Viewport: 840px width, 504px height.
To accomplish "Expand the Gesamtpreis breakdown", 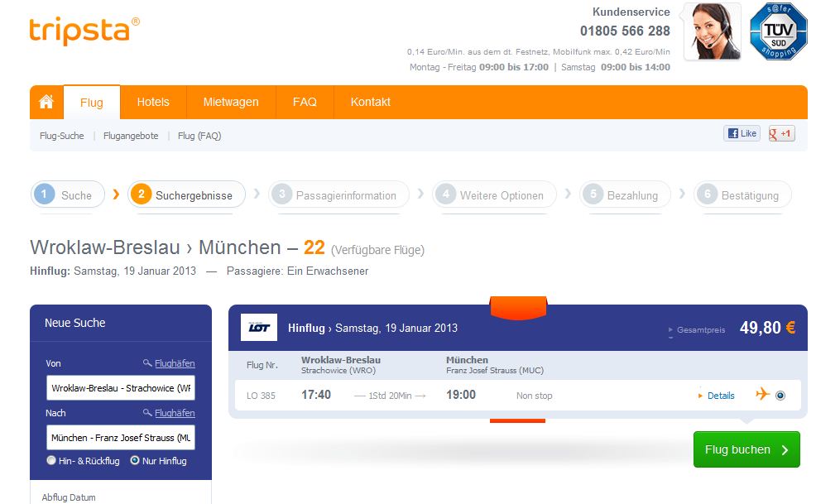I will pos(697,330).
